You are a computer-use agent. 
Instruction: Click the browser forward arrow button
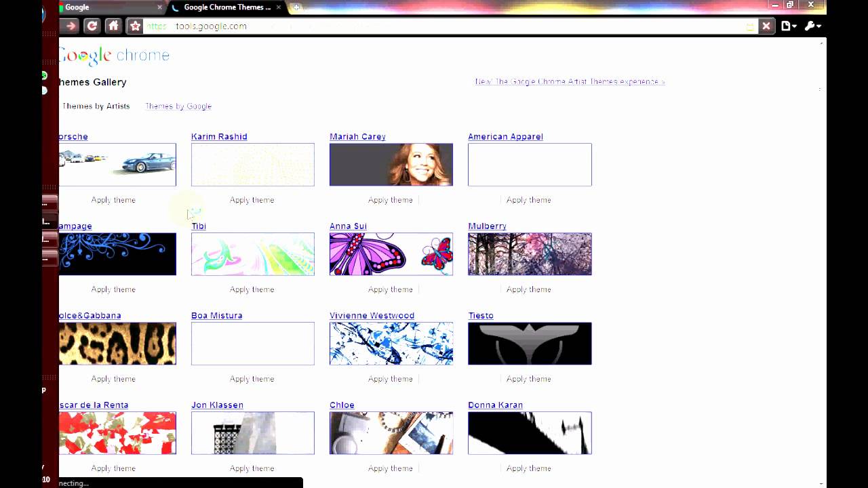click(x=71, y=26)
